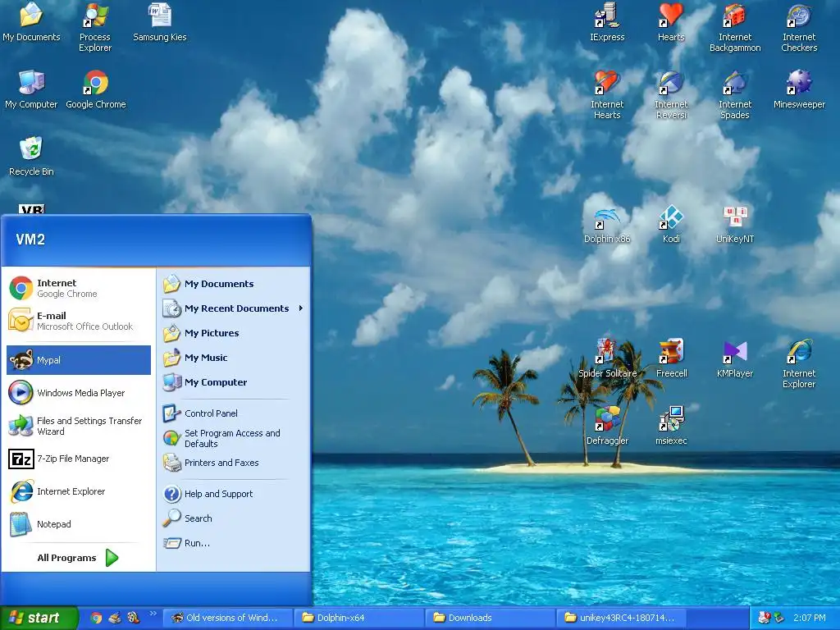Open Help and Support
Image resolution: width=840 pixels, height=630 pixels.
[x=234, y=494]
